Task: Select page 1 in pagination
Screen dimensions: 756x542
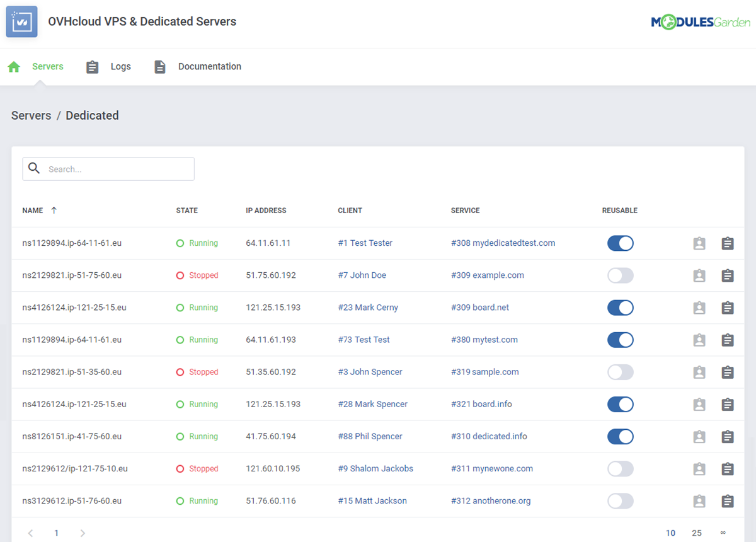Action: [x=56, y=533]
